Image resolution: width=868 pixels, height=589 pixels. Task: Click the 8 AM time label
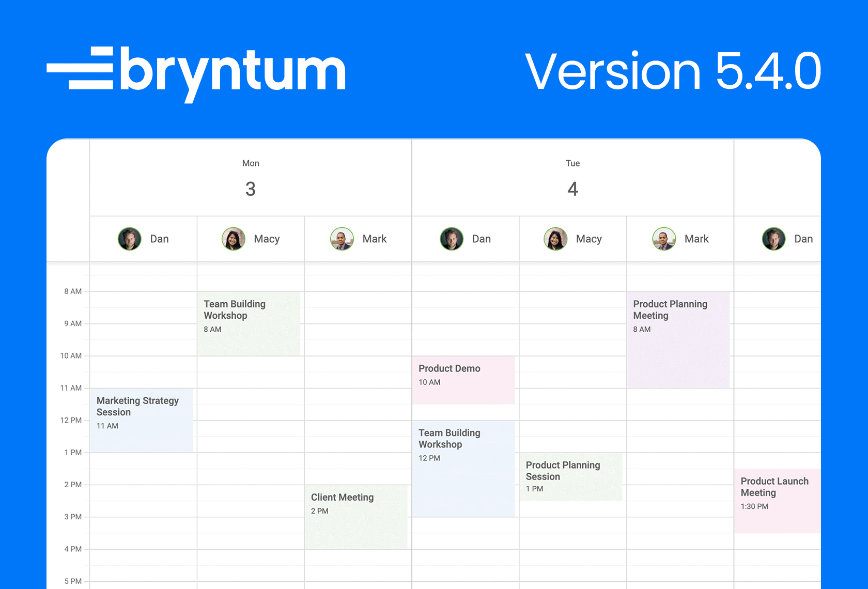pos(73,291)
